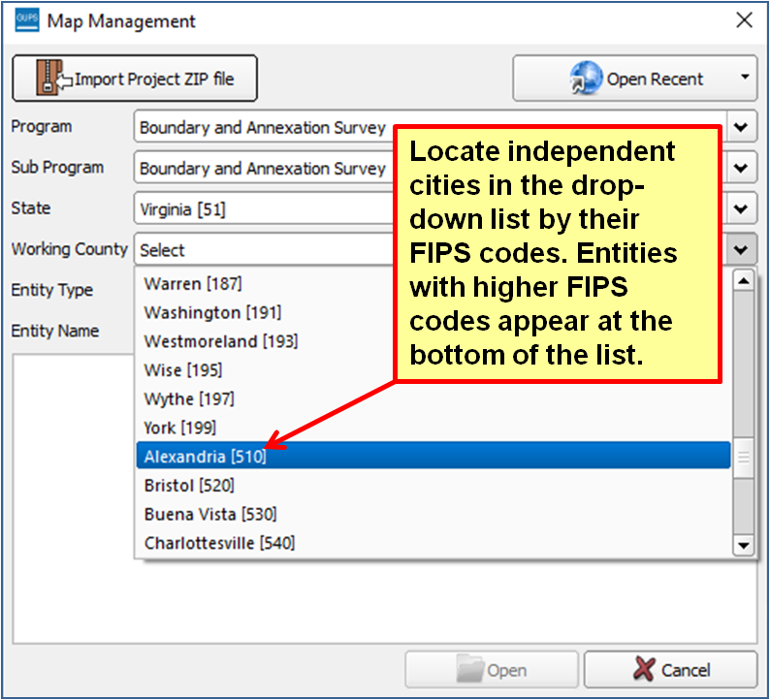This screenshot has height=700, width=770.
Task: Close the Map Management window
Action: (x=745, y=20)
